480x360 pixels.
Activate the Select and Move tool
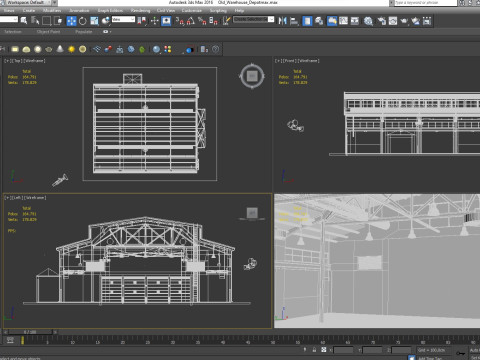(x=71, y=21)
